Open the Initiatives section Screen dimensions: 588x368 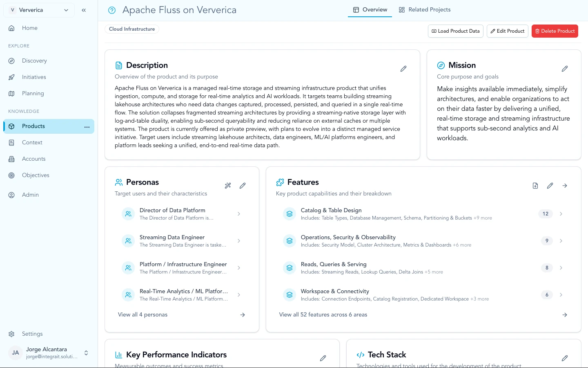coord(33,77)
